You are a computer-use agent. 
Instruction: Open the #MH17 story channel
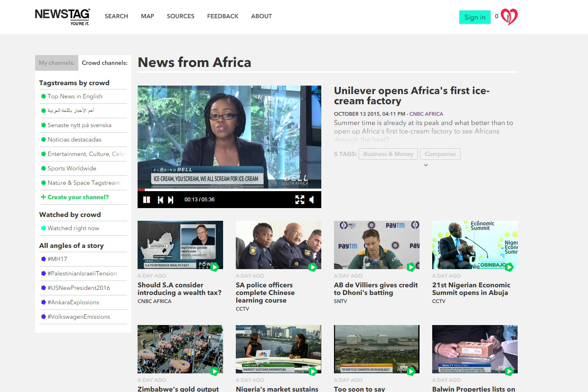coord(57,259)
